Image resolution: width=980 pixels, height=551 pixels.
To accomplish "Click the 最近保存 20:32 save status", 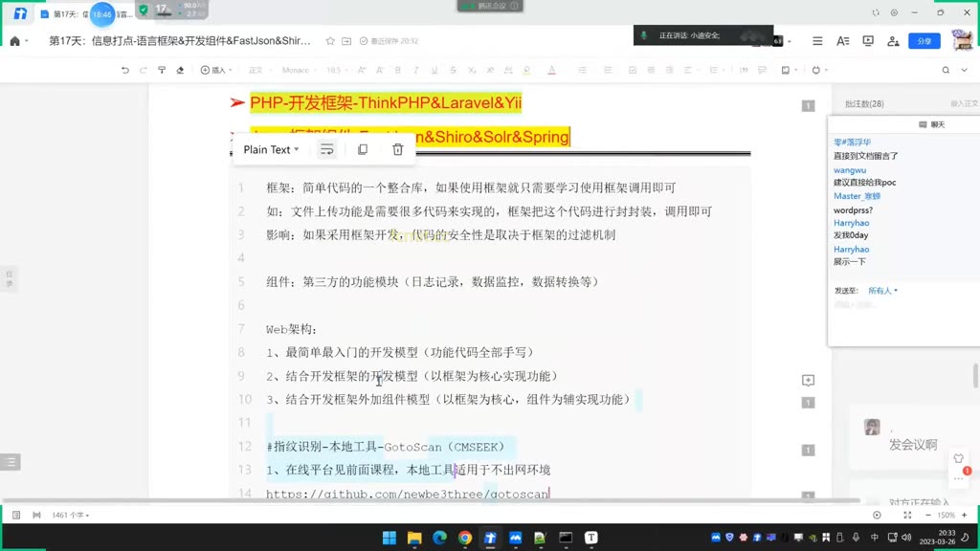I will pyautogui.click(x=389, y=40).
